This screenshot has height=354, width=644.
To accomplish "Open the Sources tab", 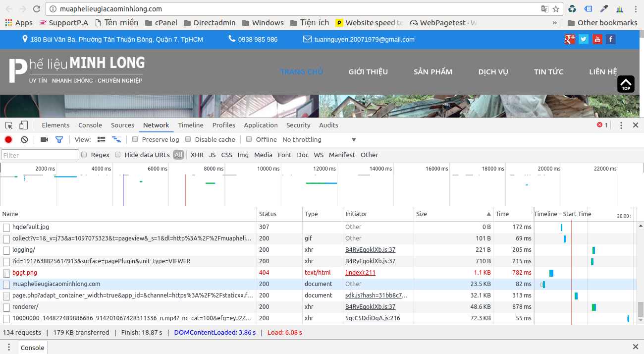I will (x=122, y=125).
